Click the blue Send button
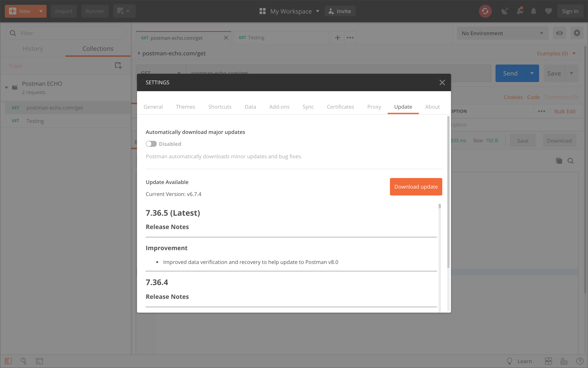The image size is (588, 368). (x=510, y=73)
